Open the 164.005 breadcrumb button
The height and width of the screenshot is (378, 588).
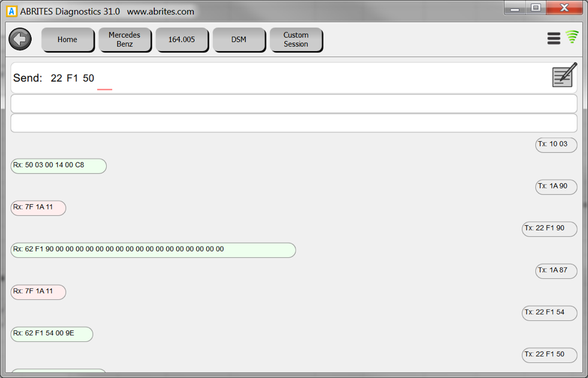tap(182, 40)
